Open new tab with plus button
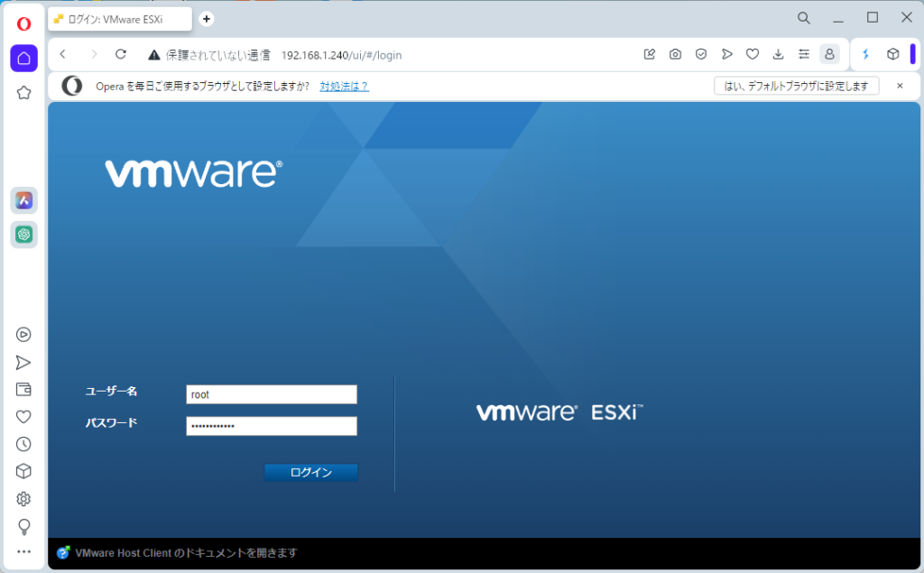The height and width of the screenshot is (573, 924). [207, 19]
